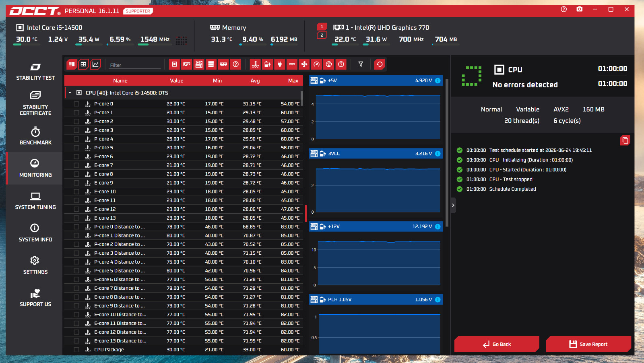Switch to the list-and-graph view layout
644x363 pixels.
(72, 64)
